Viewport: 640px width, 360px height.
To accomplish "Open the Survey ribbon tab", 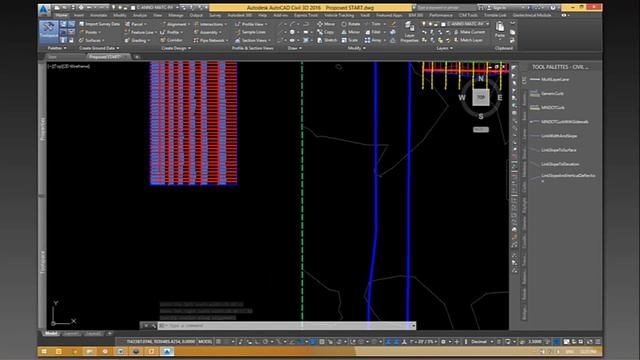I will [x=215, y=15].
